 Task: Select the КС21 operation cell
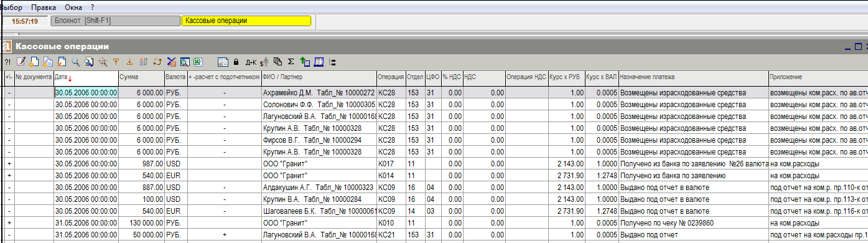(391, 234)
